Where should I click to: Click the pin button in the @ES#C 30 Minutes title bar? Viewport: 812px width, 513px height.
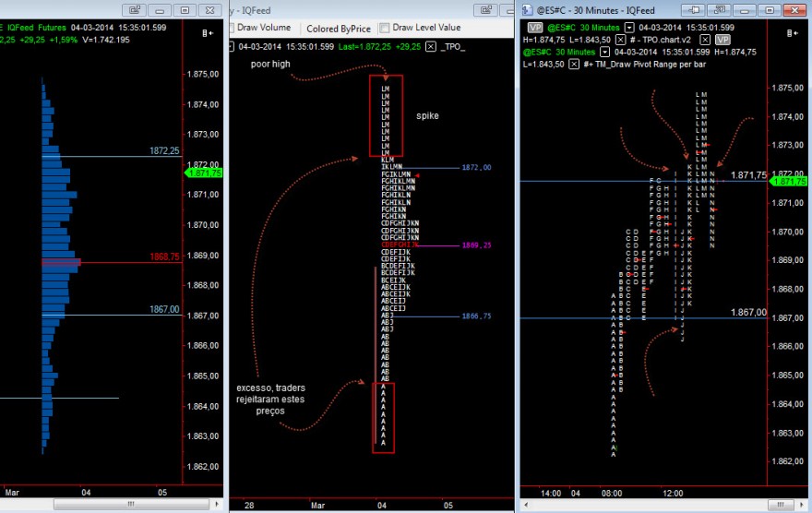click(695, 10)
